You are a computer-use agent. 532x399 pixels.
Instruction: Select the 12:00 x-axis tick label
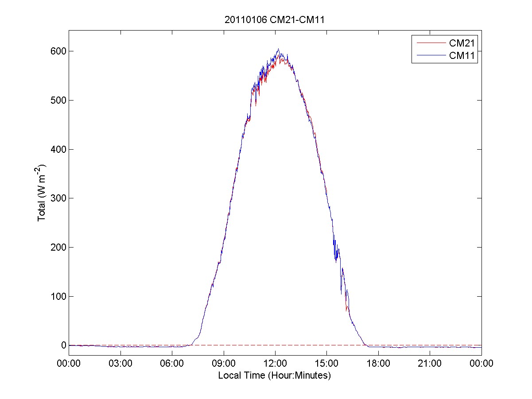click(x=275, y=364)
